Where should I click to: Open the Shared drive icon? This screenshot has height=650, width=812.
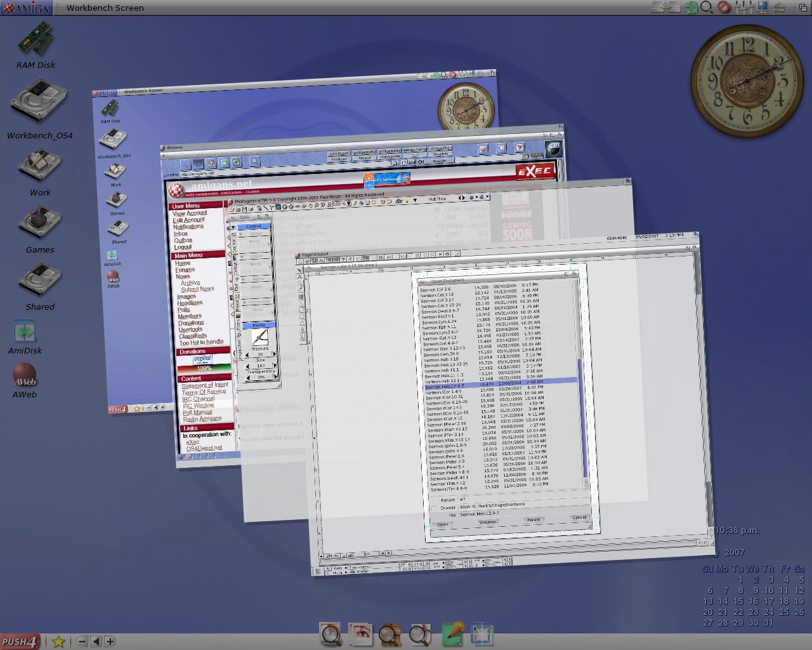click(x=40, y=279)
